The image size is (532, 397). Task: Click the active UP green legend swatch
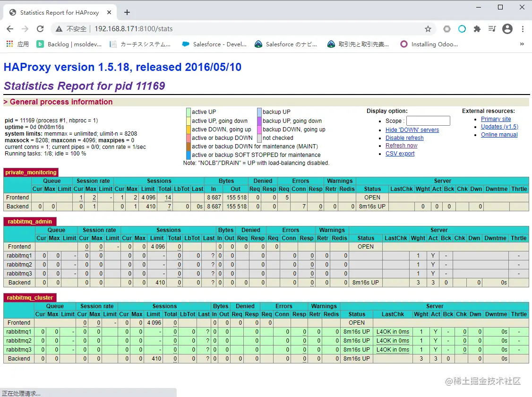[189, 112]
